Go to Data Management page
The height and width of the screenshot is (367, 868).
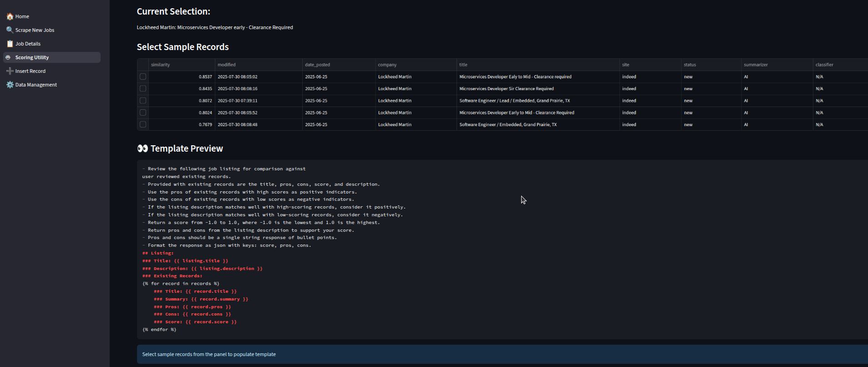pos(36,85)
